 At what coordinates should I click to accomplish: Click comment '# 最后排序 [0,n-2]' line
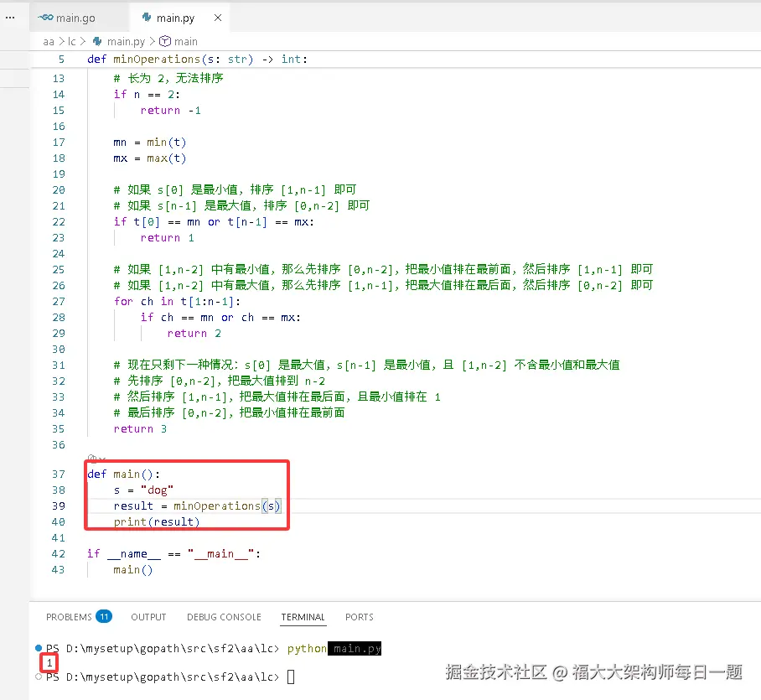229,413
